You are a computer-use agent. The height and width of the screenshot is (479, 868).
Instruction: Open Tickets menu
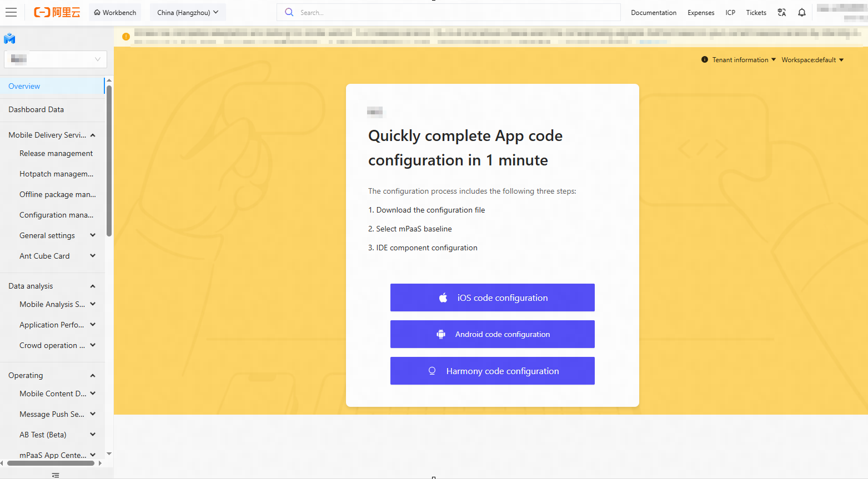coord(756,12)
